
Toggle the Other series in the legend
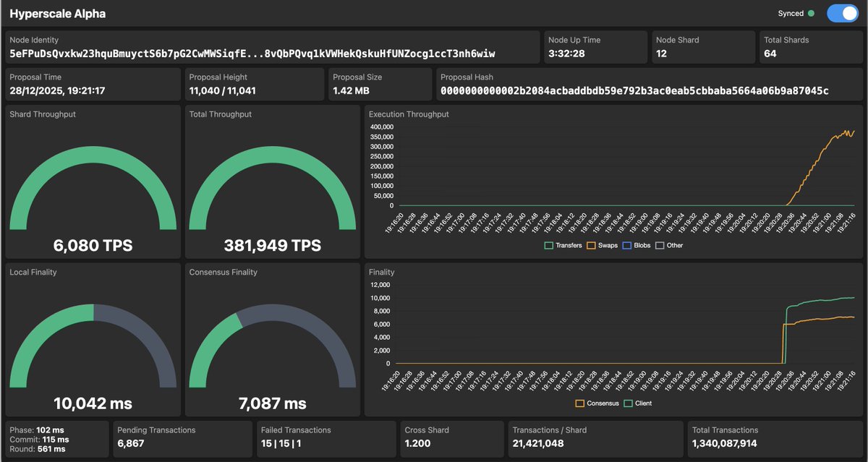tap(669, 245)
